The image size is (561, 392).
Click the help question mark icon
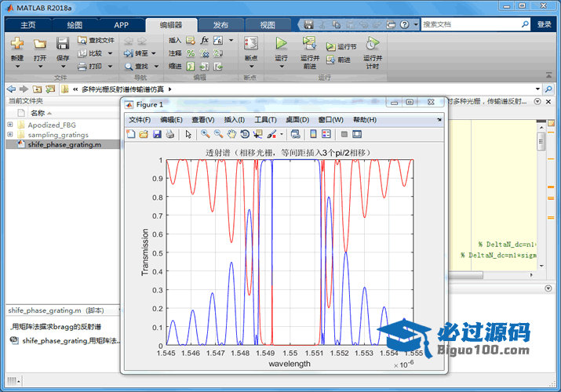point(404,24)
